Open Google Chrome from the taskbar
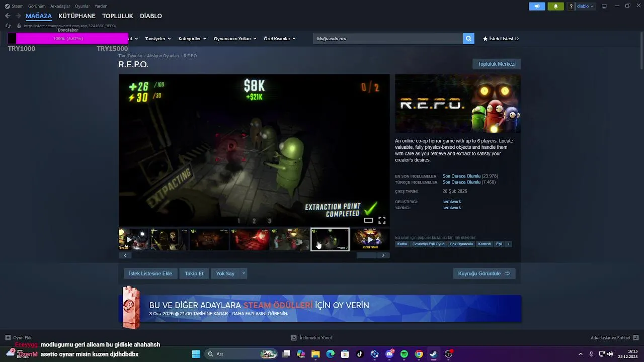Screen dimensions: 644x362 click(419, 354)
